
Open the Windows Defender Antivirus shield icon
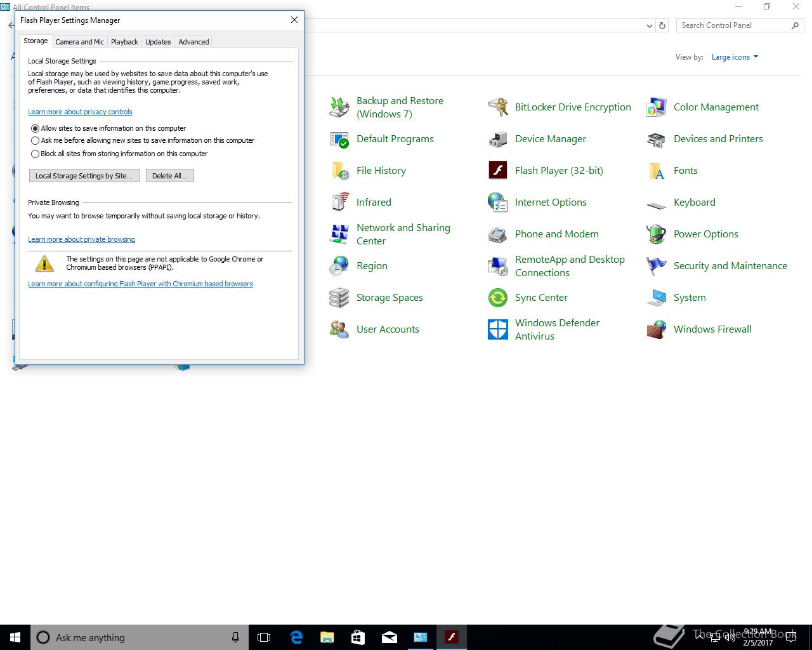point(498,329)
